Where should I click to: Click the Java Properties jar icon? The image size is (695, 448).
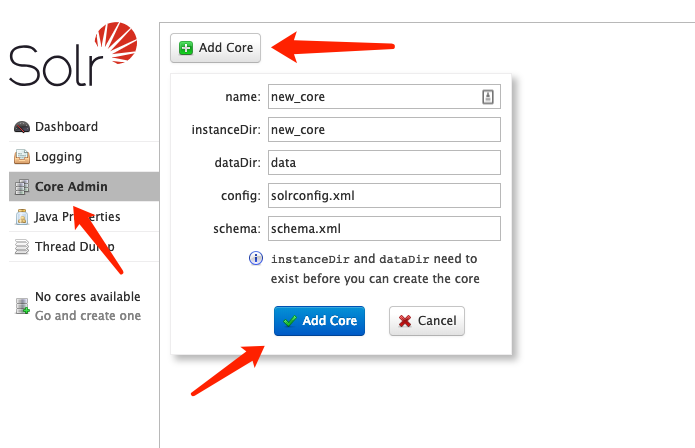tap(22, 217)
